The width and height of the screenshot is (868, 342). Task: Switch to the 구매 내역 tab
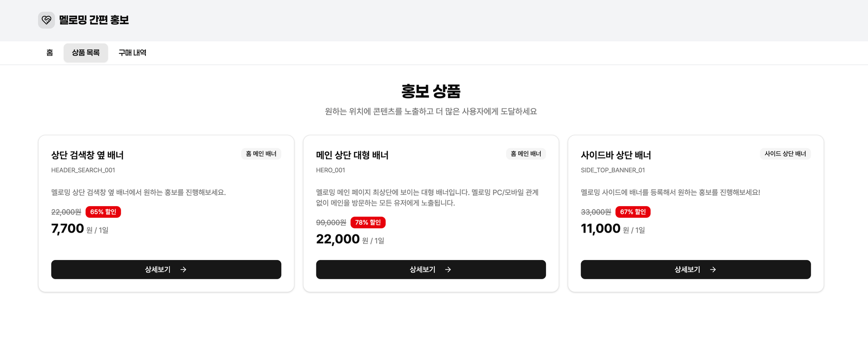[x=132, y=53]
